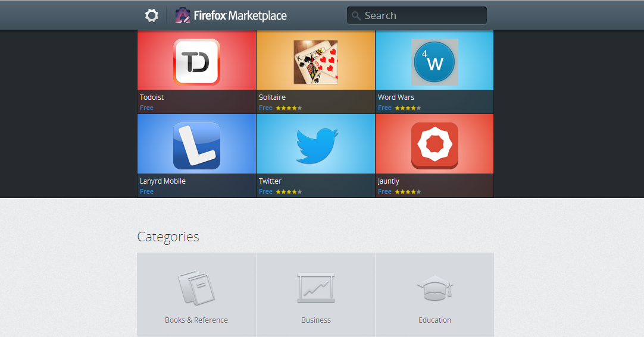The height and width of the screenshot is (337, 644).
Task: Click the Free price under Todoist
Action: coord(146,108)
